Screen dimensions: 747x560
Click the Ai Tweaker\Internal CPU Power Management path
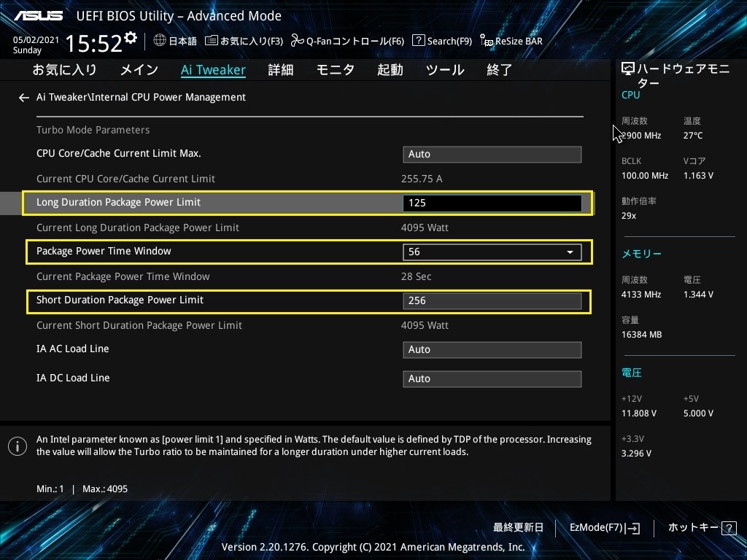[x=141, y=97]
